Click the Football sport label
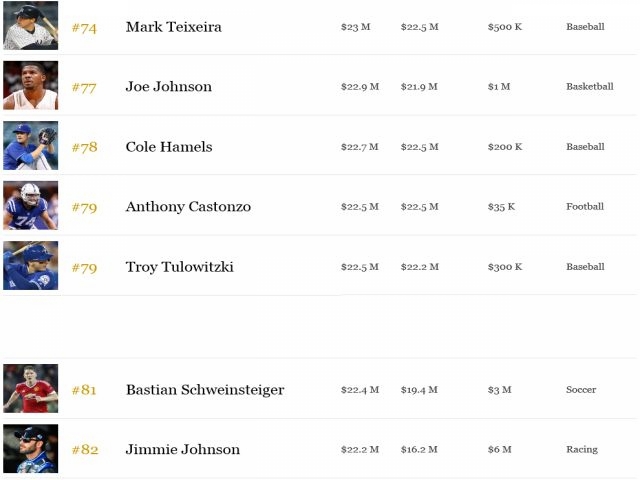This screenshot has height=480, width=640. click(x=585, y=207)
